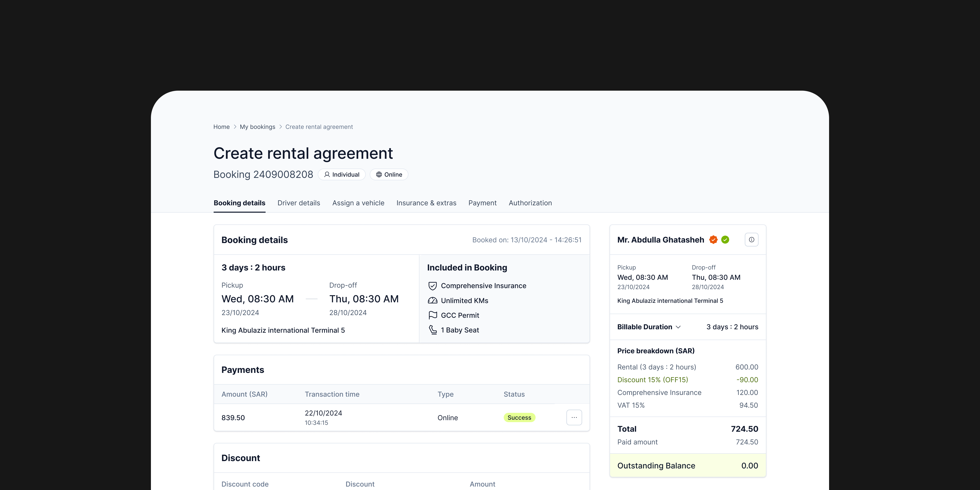Click the Payment tab in the navigation
980x490 pixels.
[x=482, y=203]
